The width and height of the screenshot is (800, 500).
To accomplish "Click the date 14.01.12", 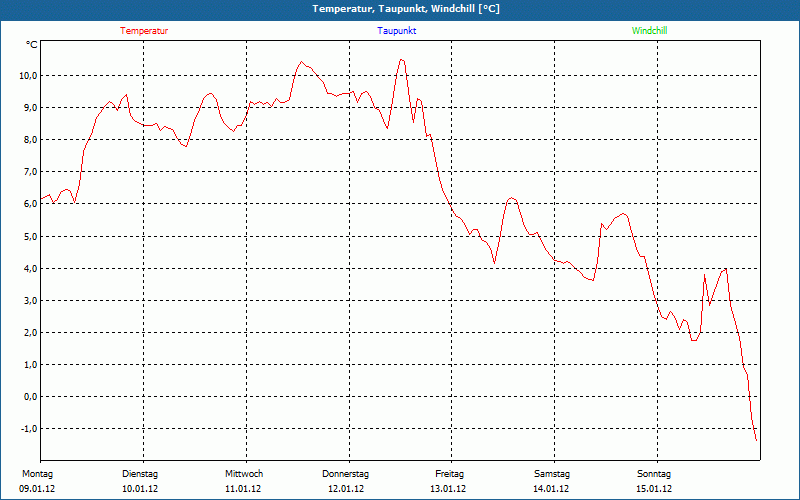I will [551, 489].
